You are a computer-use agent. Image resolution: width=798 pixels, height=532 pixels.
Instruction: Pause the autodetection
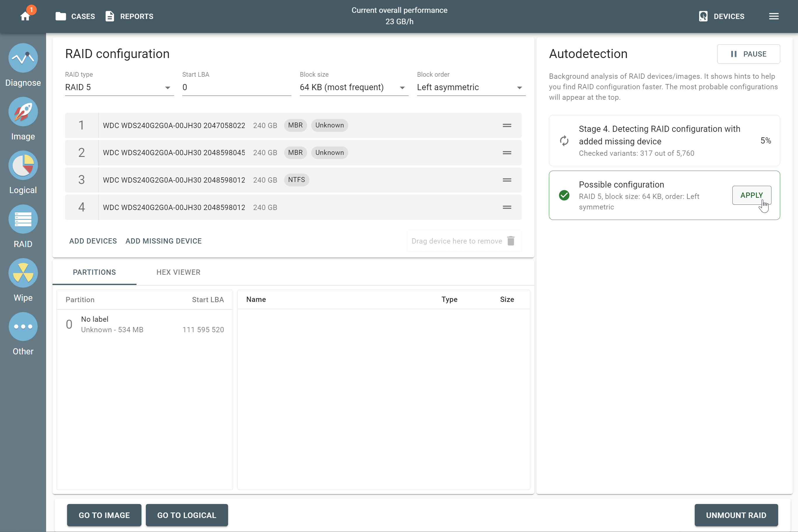(x=748, y=54)
